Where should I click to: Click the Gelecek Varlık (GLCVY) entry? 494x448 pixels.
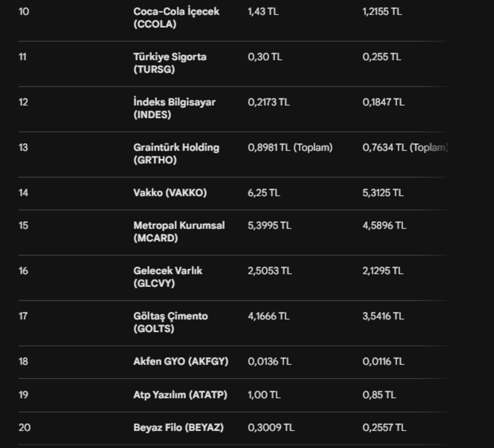click(x=168, y=277)
